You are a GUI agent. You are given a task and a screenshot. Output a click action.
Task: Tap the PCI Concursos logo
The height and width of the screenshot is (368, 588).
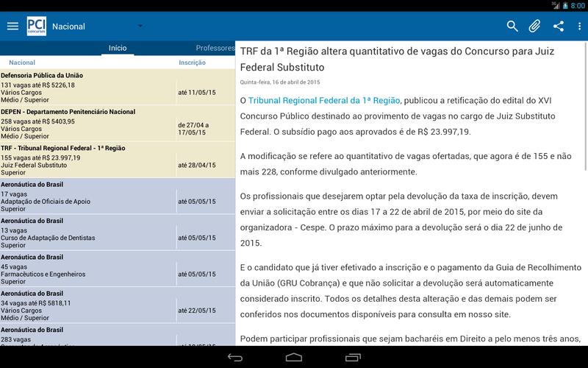(36, 26)
